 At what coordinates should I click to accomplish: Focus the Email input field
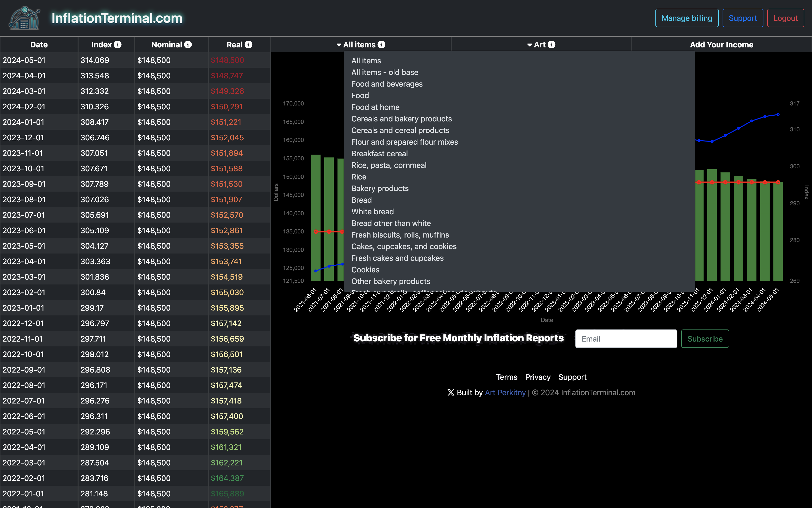tap(626, 339)
